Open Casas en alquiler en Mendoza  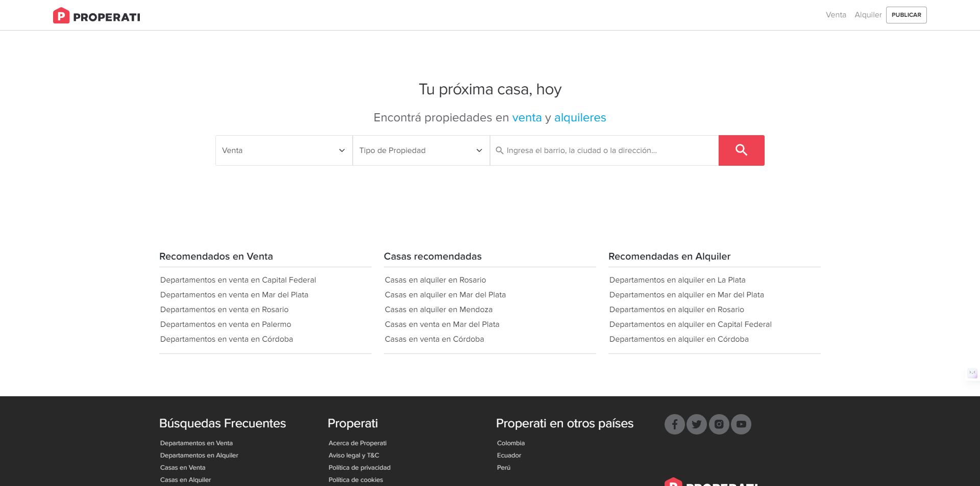click(438, 310)
